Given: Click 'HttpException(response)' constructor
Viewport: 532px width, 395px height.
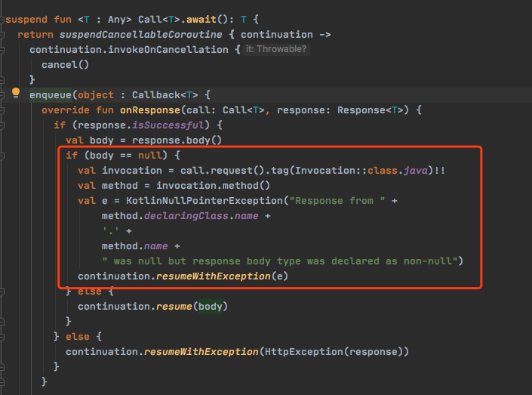Looking at the screenshot, I should pyautogui.click(x=334, y=352).
